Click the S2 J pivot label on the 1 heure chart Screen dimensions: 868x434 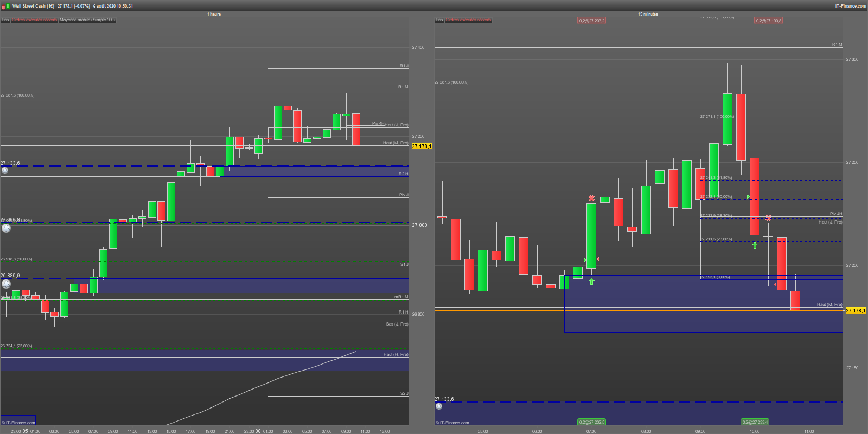404,393
